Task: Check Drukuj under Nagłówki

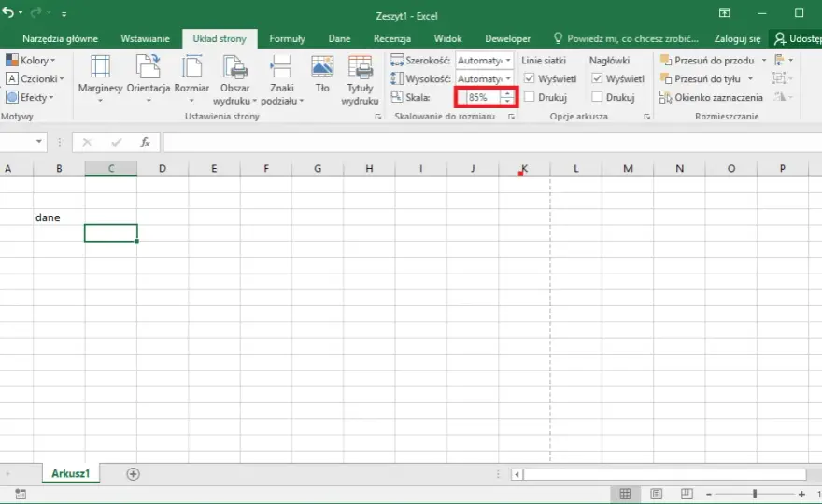Action: pyautogui.click(x=597, y=97)
